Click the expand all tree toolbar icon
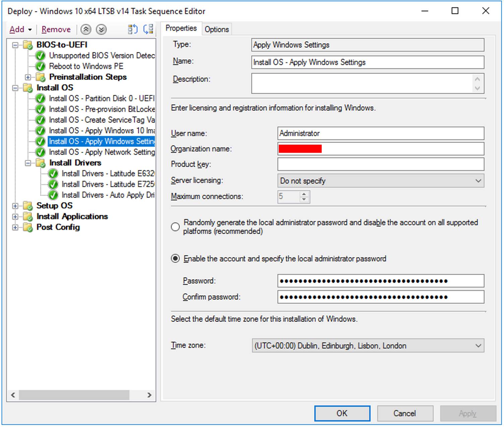 click(133, 30)
